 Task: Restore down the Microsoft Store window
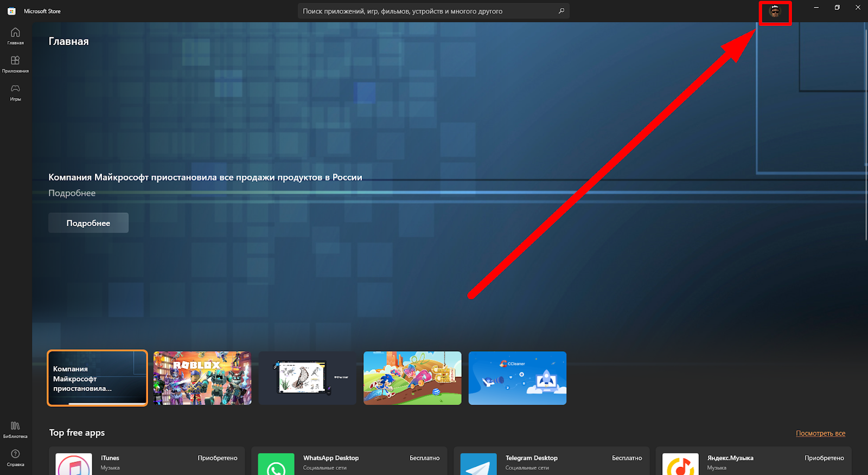coord(837,8)
